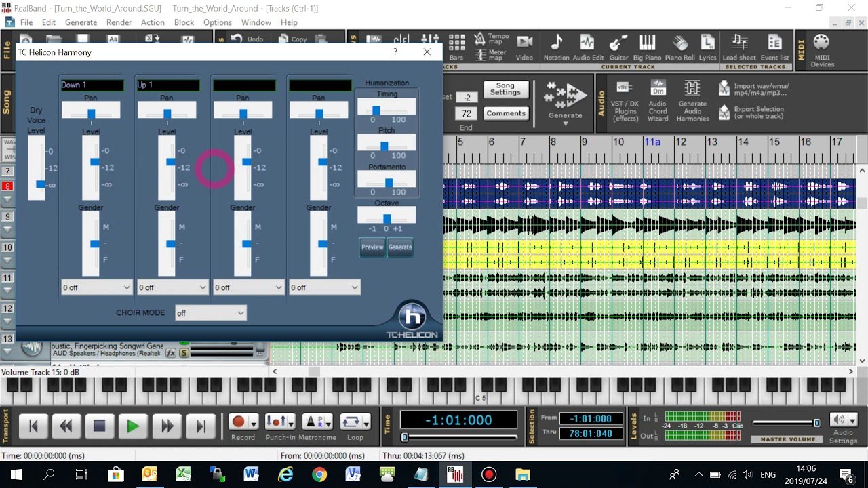Open the Record dropdown arrow
Image resolution: width=868 pixels, height=488 pixels.
coord(254,422)
